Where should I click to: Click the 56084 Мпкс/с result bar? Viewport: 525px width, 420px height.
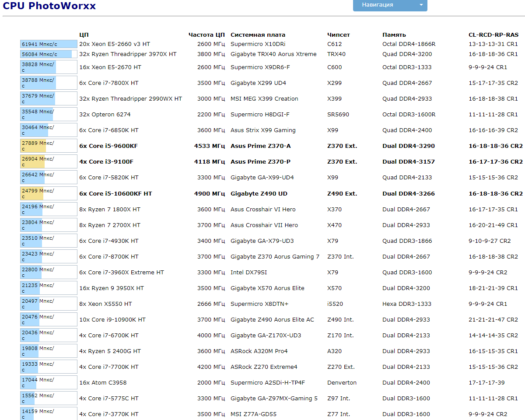tap(49, 54)
